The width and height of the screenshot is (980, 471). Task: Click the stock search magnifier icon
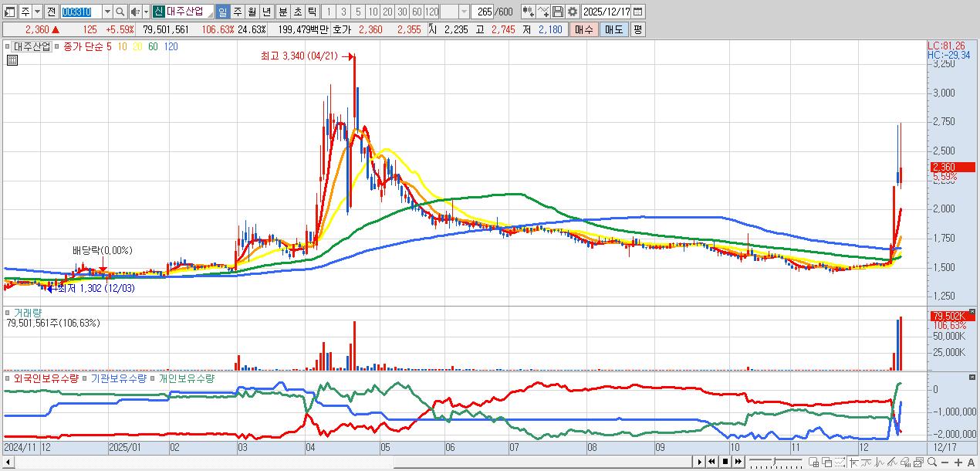click(120, 12)
